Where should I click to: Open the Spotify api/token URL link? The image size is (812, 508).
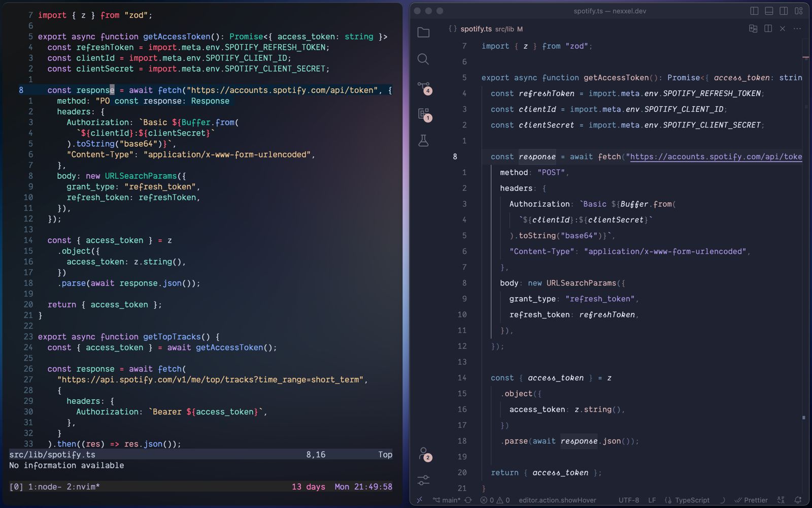(716, 156)
